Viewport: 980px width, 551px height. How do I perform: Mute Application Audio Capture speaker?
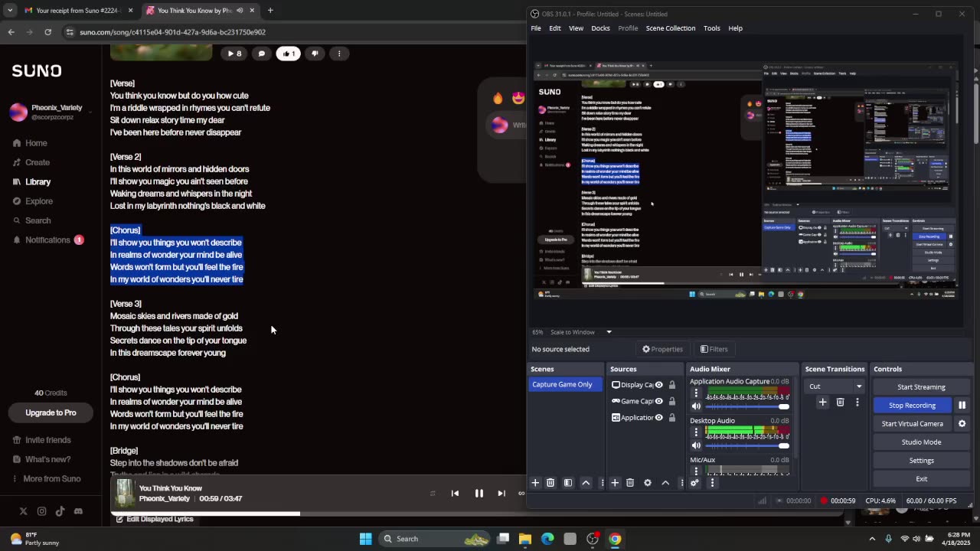click(x=696, y=406)
